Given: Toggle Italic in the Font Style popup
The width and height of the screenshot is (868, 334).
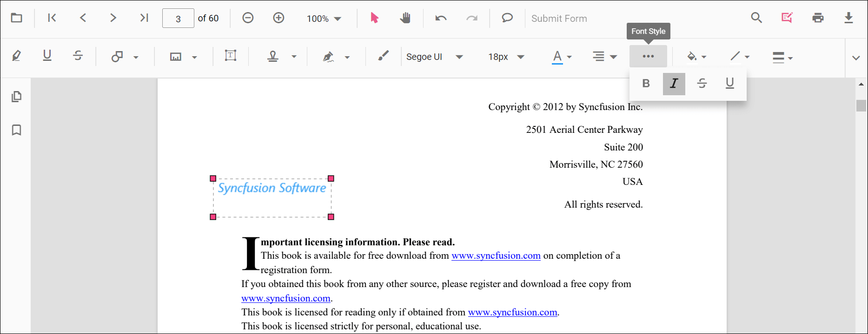Looking at the screenshot, I should pyautogui.click(x=674, y=84).
